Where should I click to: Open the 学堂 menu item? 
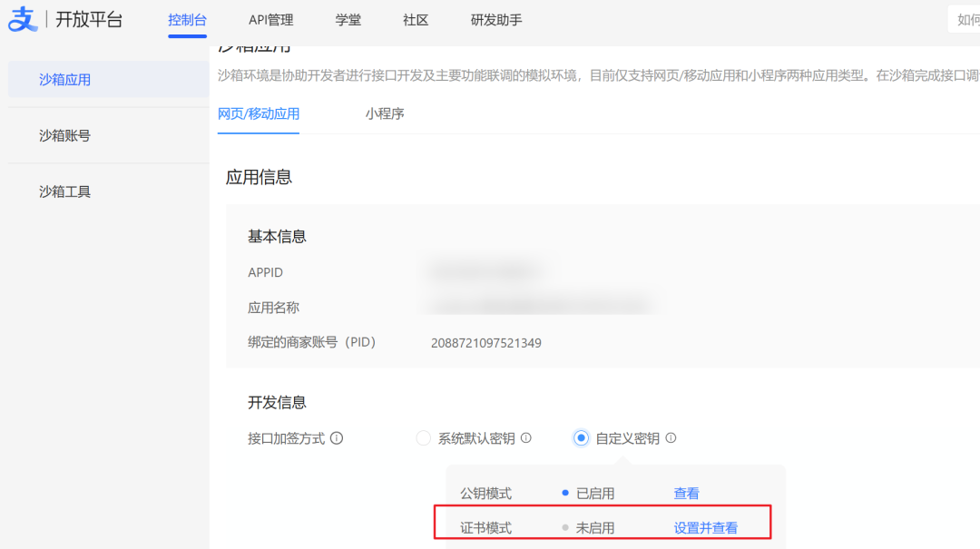click(x=348, y=19)
